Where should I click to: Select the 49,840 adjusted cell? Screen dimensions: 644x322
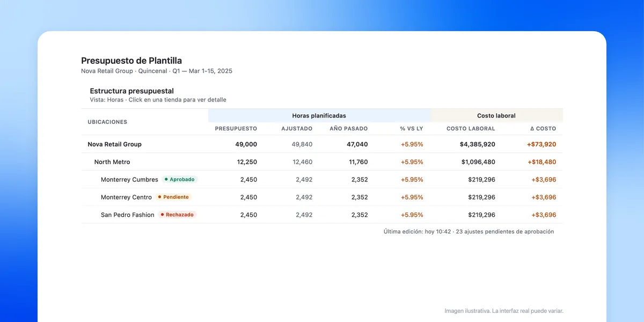302,144
